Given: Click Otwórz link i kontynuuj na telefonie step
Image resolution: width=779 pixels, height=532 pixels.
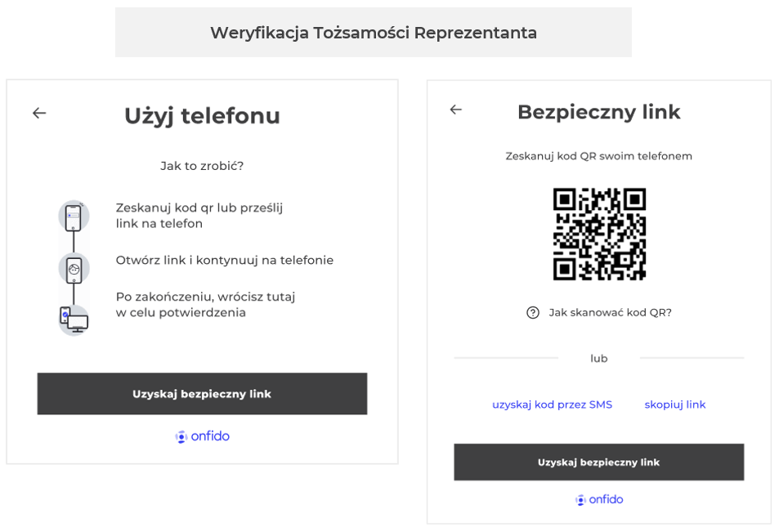Looking at the screenshot, I should (225, 260).
